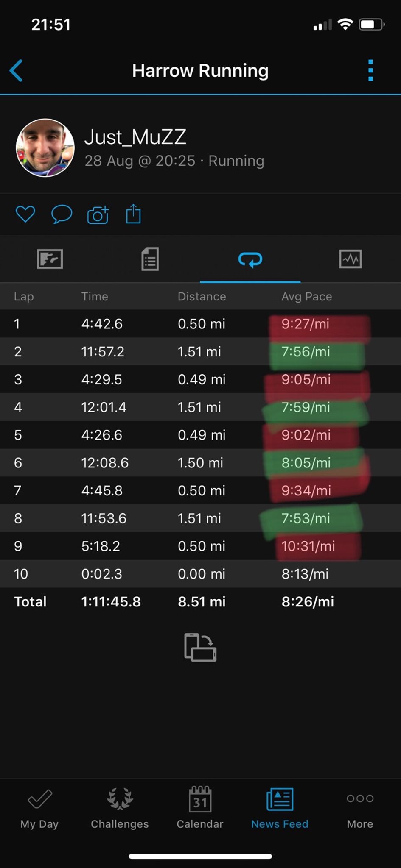Open comments via speech bubble icon
Screen dimensions: 401x868
62,214
